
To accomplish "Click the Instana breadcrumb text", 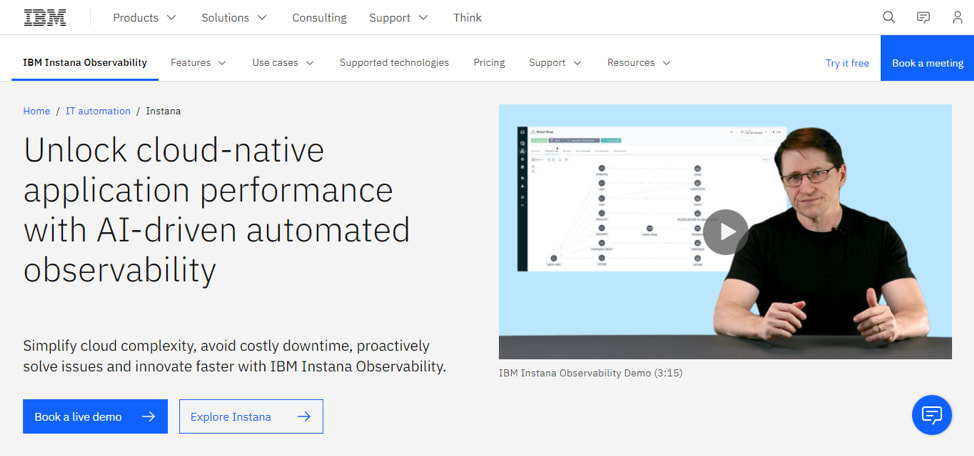I will pos(163,111).
